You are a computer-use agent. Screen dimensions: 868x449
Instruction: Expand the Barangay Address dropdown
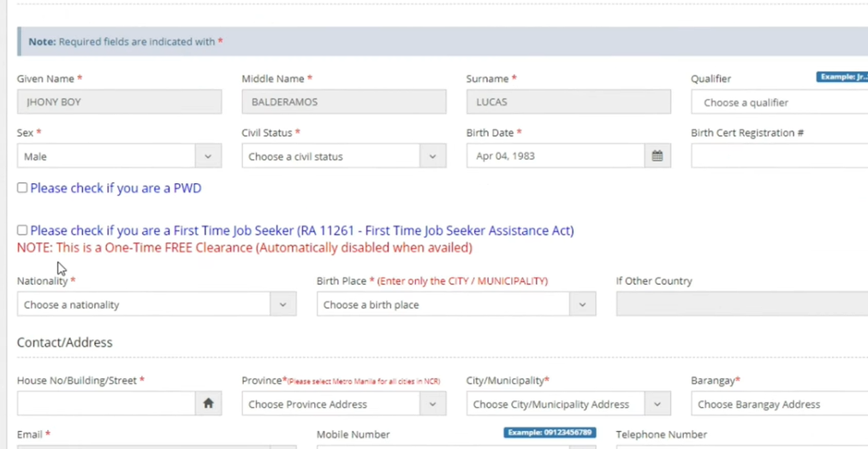pos(780,404)
